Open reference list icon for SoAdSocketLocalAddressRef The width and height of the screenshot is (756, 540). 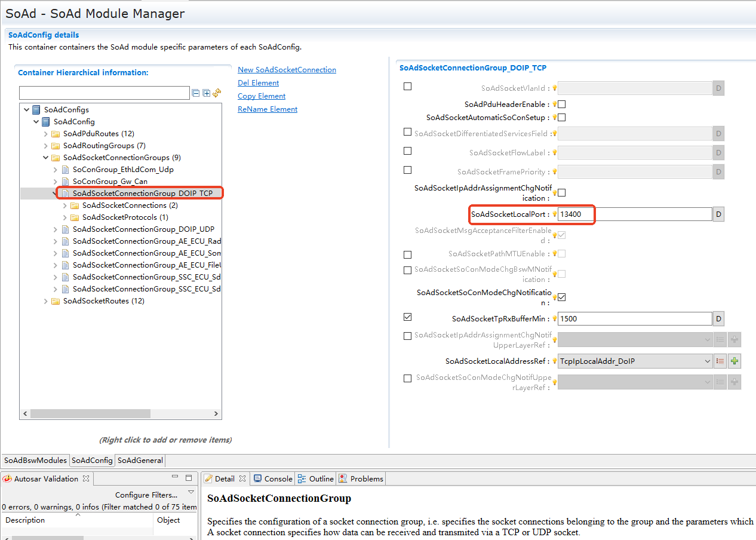click(720, 361)
